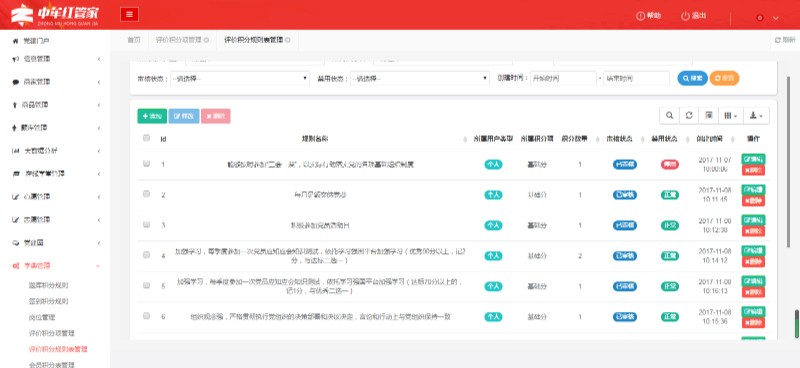This screenshot has width=800, height=368.
Task: Open the columns dropdown in the table toolbar
Action: coord(731,116)
